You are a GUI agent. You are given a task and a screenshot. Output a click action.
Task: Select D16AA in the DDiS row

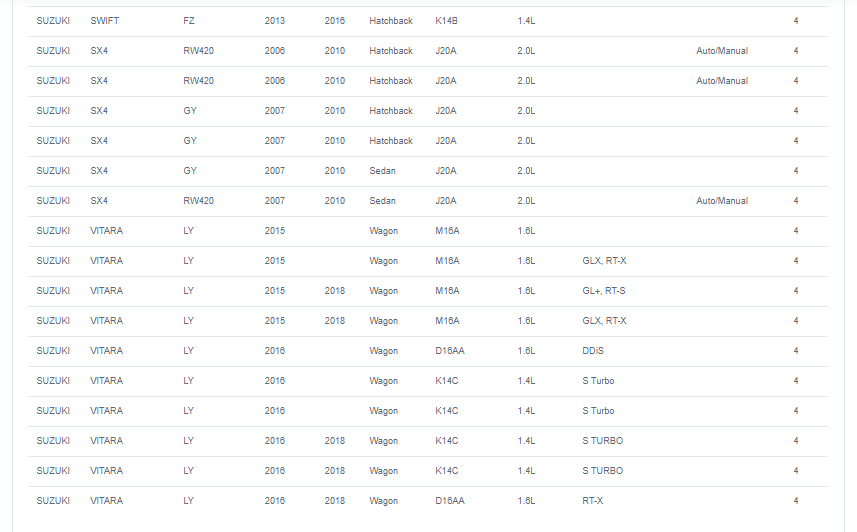tap(449, 350)
